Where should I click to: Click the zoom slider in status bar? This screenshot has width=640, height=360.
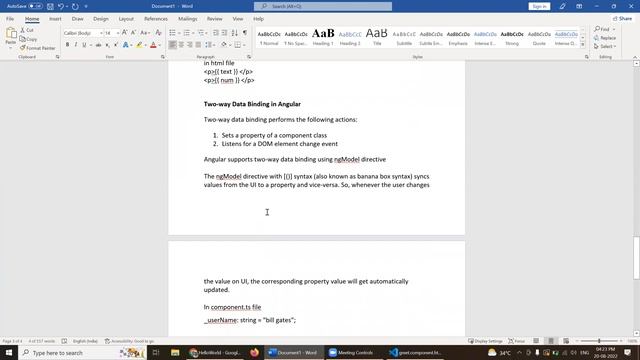[599, 341]
